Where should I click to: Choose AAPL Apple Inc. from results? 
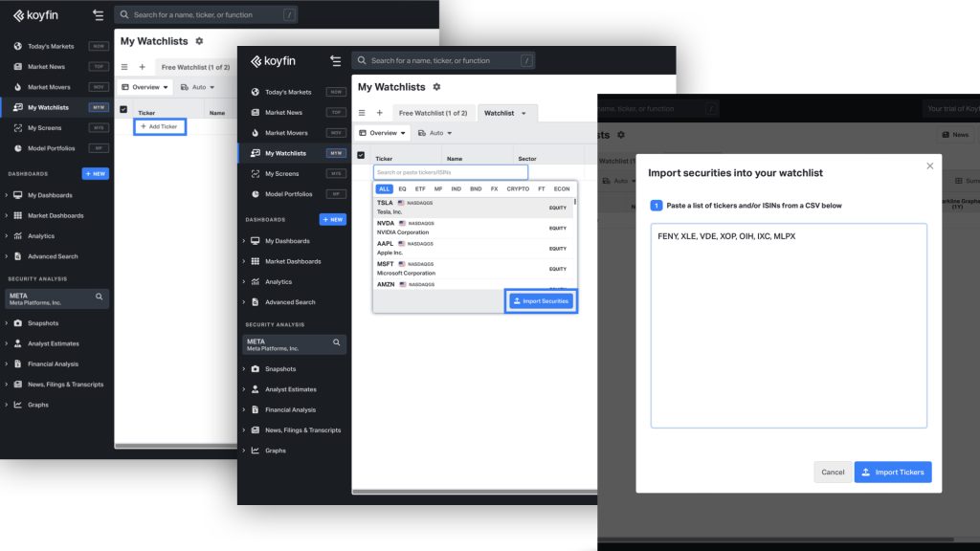pyautogui.click(x=473, y=248)
